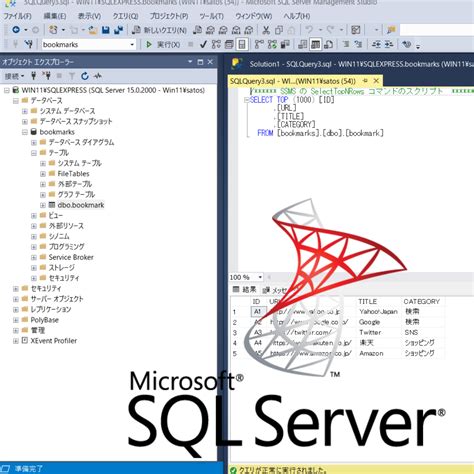Screen dimensions: 474x474
Task: Click Object Explorer connect plug icon
Action: 33,76
